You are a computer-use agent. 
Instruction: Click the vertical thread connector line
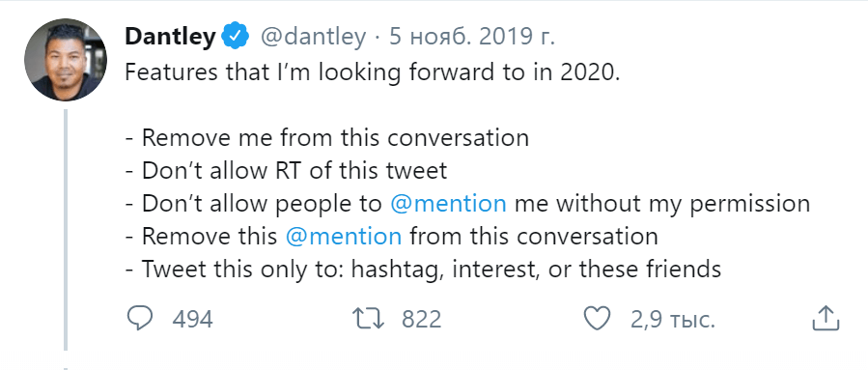click(66, 230)
